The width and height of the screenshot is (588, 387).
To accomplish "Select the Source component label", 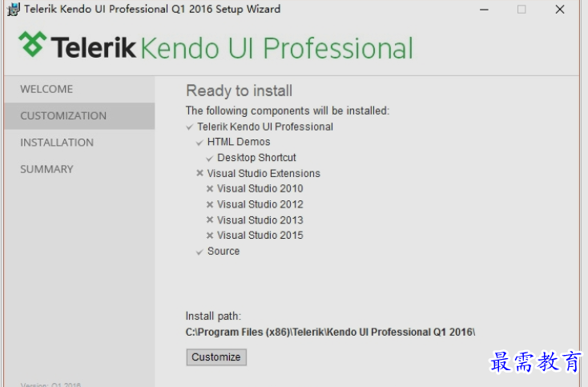I will point(224,251).
